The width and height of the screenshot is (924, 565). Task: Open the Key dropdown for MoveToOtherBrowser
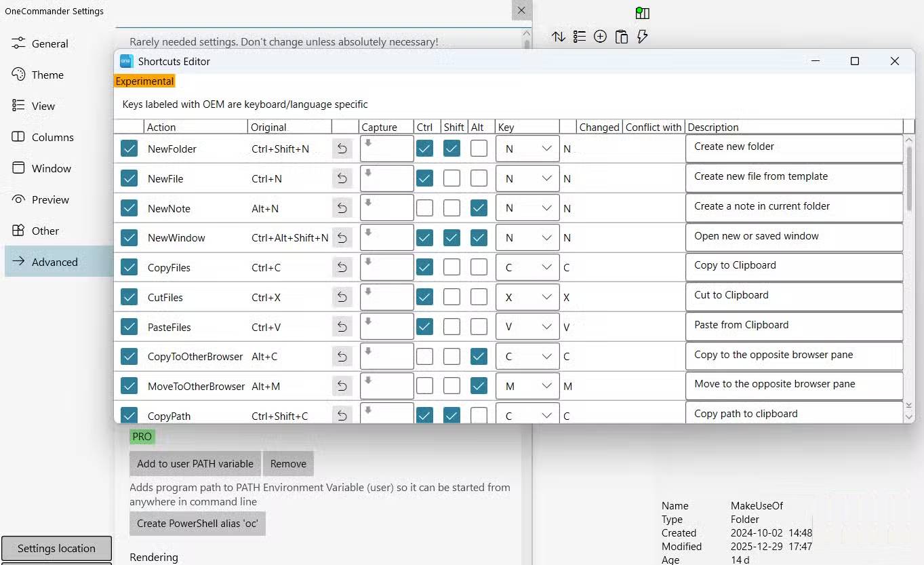tap(527, 387)
